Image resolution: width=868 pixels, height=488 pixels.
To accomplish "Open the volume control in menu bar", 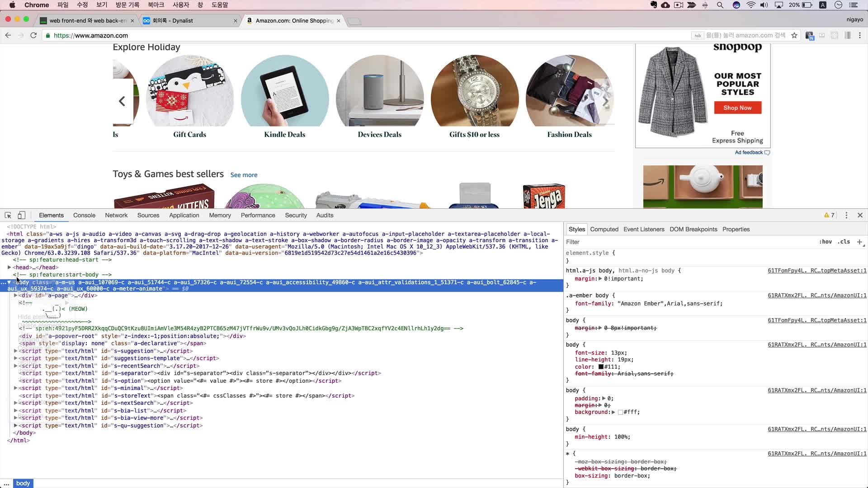I will point(764,5).
